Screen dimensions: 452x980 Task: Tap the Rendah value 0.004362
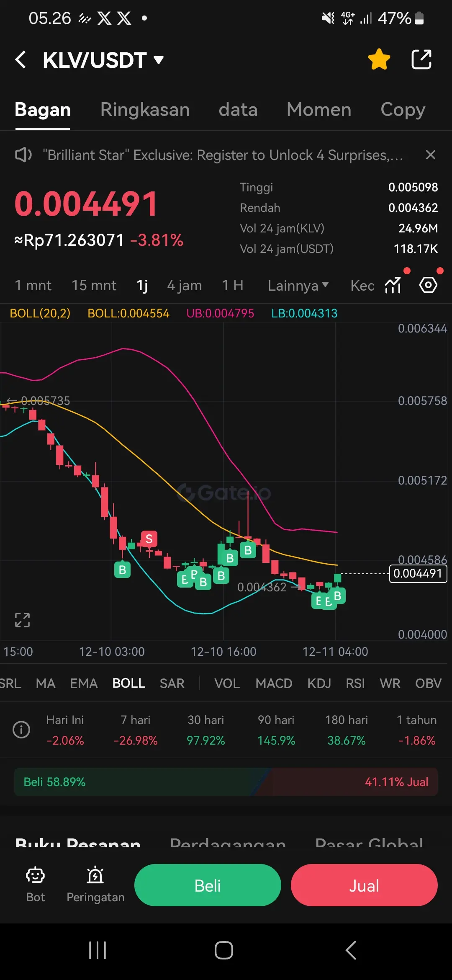point(413,208)
